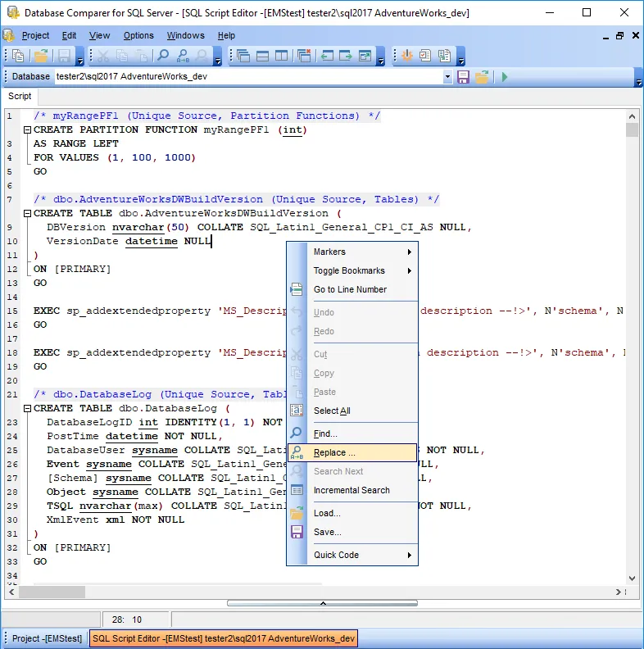Switch to Project -[EMStest] window button

click(x=47, y=638)
